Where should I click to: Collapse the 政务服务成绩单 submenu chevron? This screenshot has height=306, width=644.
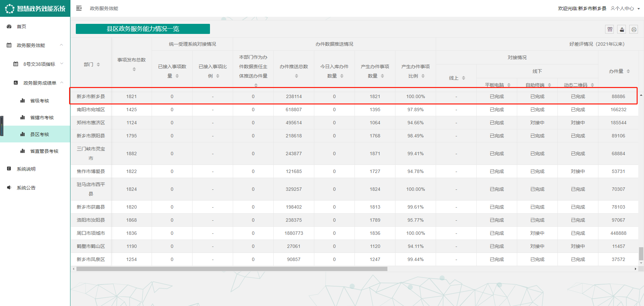(x=62, y=83)
